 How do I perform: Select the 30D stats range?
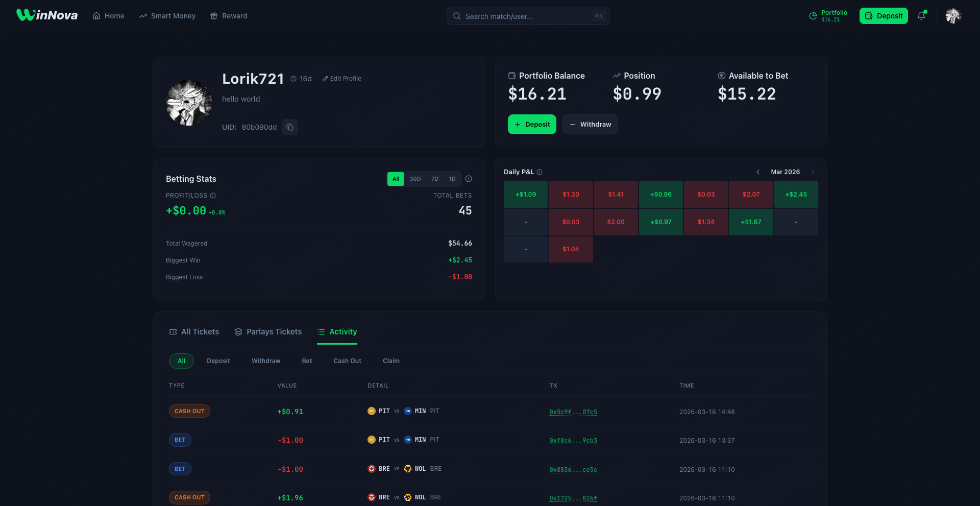point(415,179)
